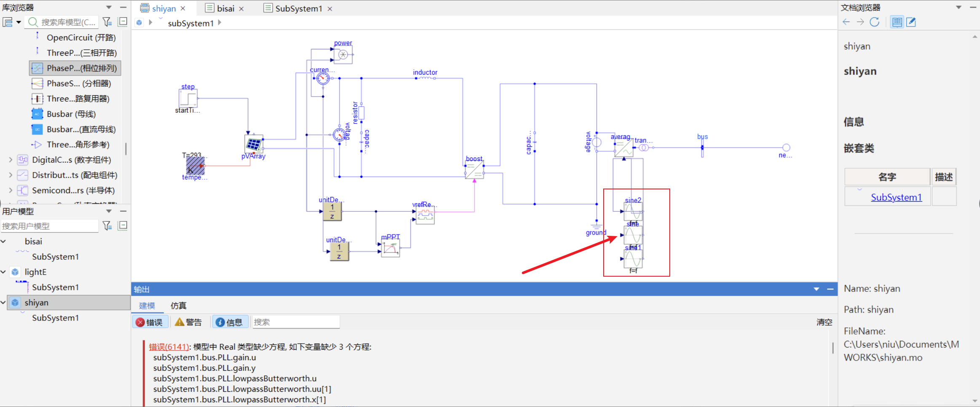Screen dimensions: 980x407
Task: Click filter icon beside user model search
Action: point(107,226)
